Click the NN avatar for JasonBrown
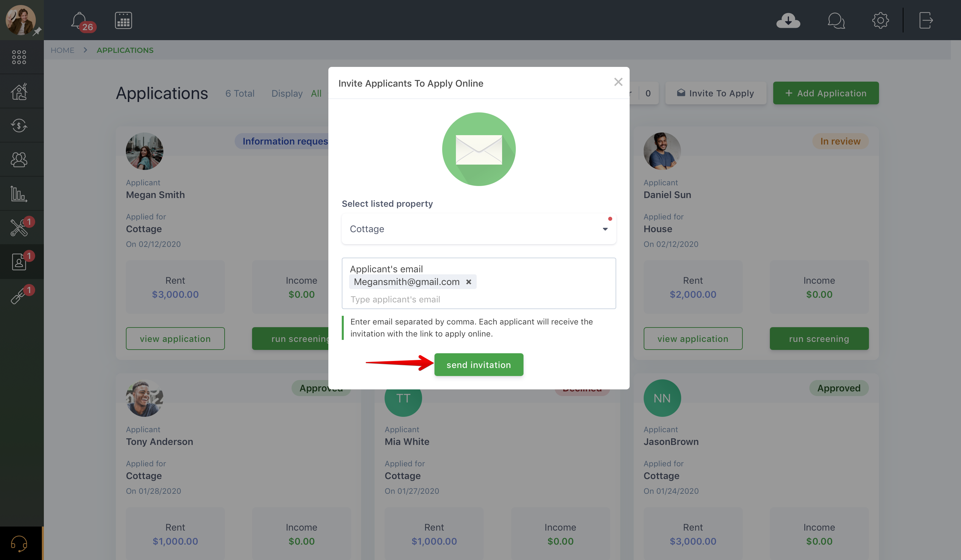 [662, 398]
